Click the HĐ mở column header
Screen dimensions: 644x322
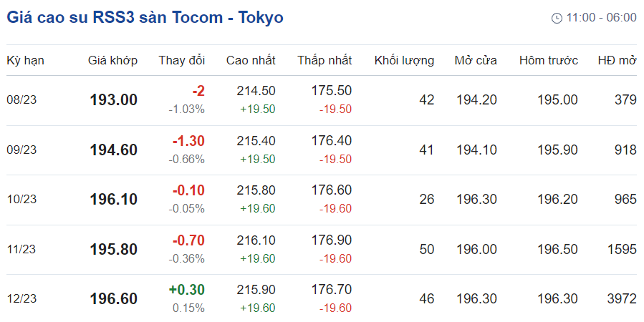click(x=617, y=60)
